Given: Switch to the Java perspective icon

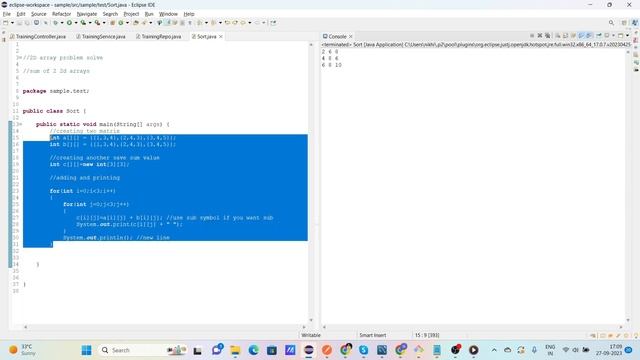Looking at the screenshot, I should click(635, 22).
